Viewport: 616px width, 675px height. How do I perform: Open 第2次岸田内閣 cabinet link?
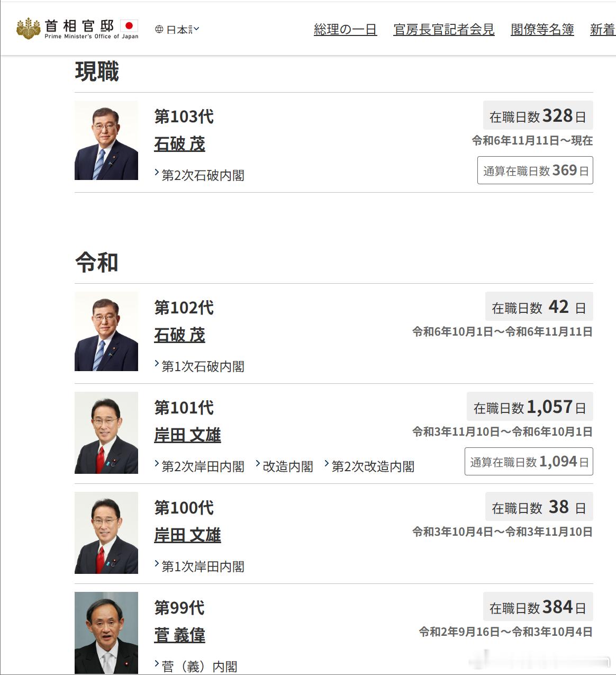tap(203, 466)
